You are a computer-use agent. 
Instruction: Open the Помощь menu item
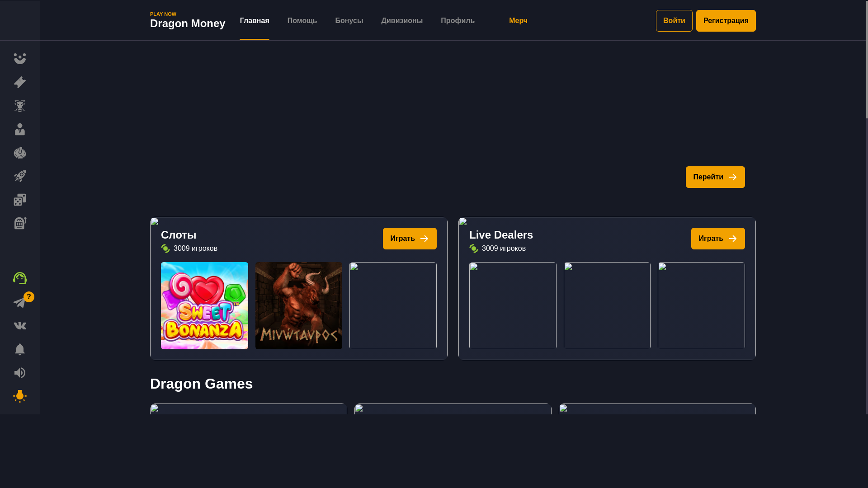[302, 21]
